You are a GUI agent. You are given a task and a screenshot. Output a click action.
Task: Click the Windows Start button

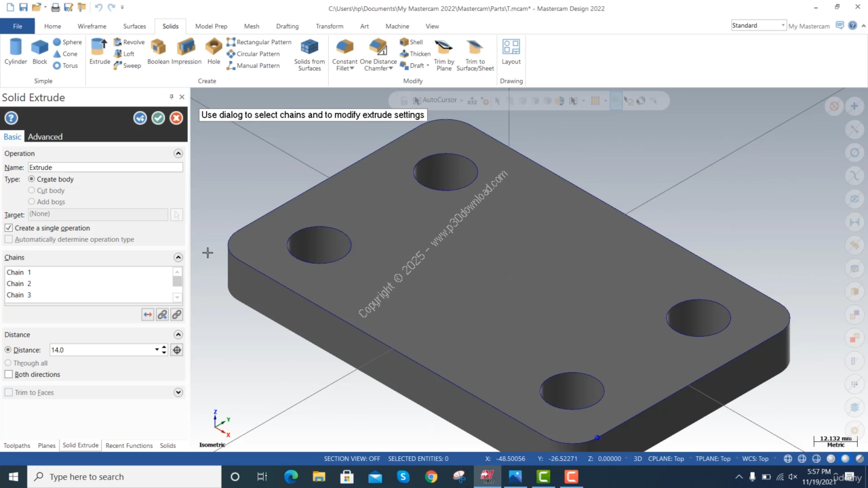tap(14, 476)
